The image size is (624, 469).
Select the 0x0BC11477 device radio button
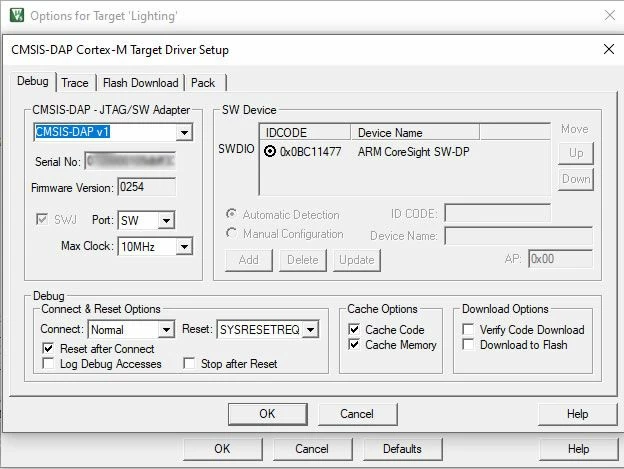point(270,151)
